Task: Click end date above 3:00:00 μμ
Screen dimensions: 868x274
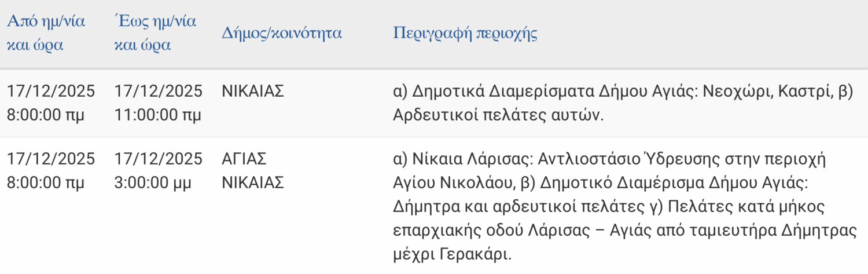Action: pyautogui.click(x=159, y=159)
